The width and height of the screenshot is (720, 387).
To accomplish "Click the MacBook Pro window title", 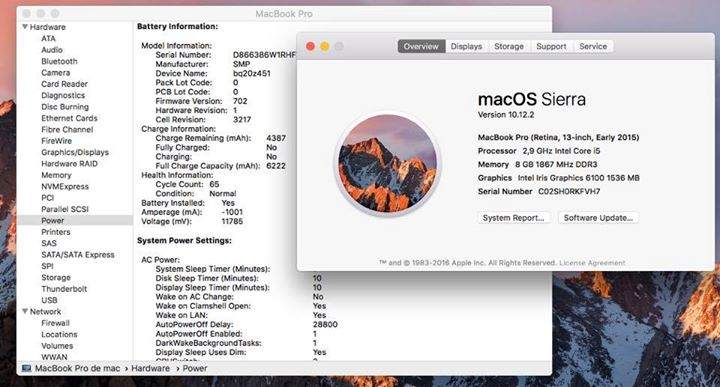I will click(284, 14).
